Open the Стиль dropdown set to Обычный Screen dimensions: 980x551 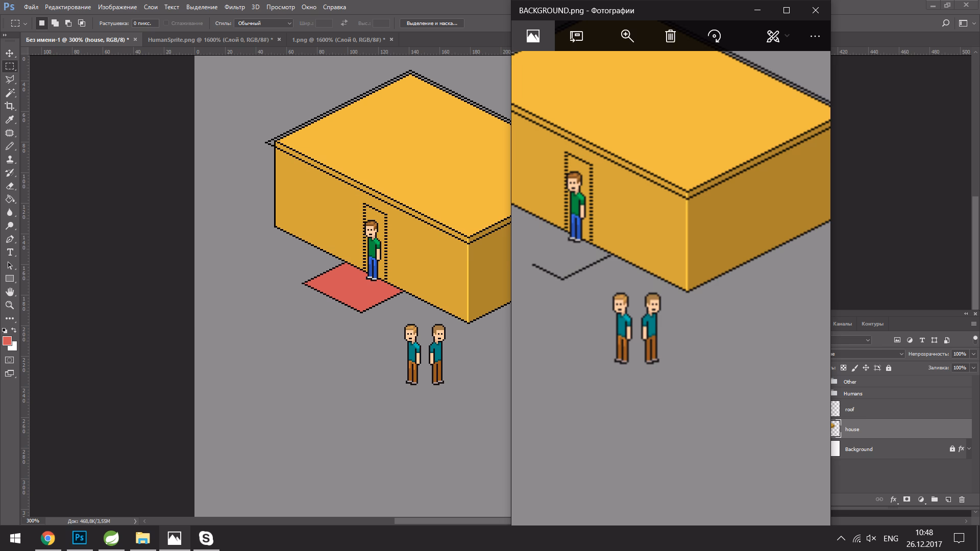click(263, 23)
